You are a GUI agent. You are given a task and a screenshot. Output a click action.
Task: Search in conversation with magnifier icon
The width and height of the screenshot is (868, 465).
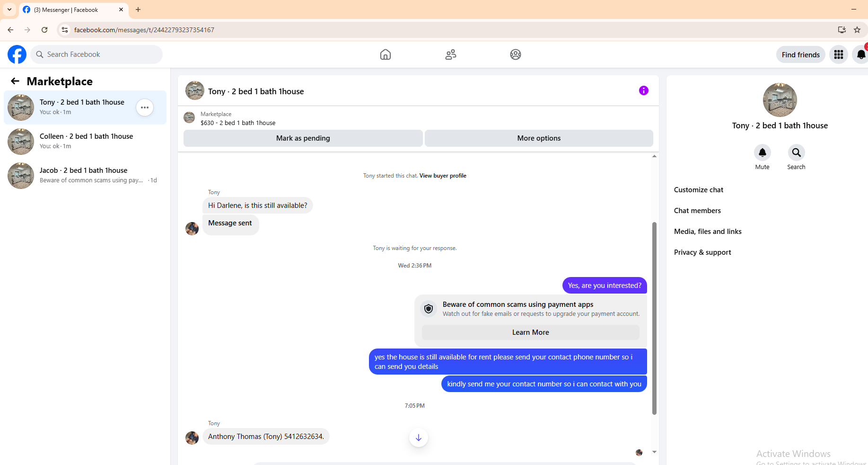797,152
